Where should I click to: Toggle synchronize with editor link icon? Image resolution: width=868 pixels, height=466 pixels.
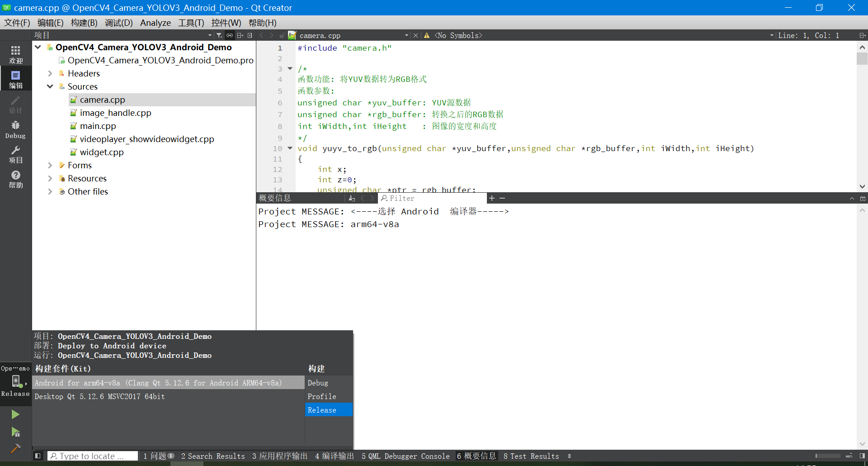[x=230, y=35]
